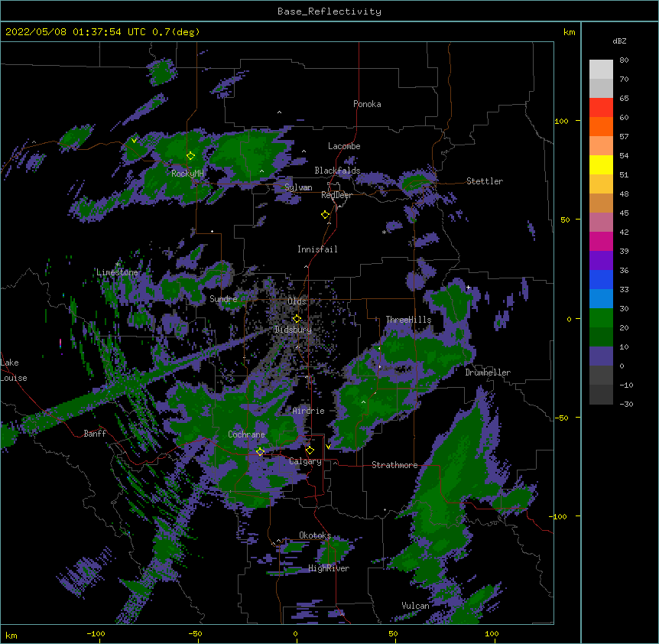Click the RedDeer city label
Screen dimensions: 659x644
point(336,195)
